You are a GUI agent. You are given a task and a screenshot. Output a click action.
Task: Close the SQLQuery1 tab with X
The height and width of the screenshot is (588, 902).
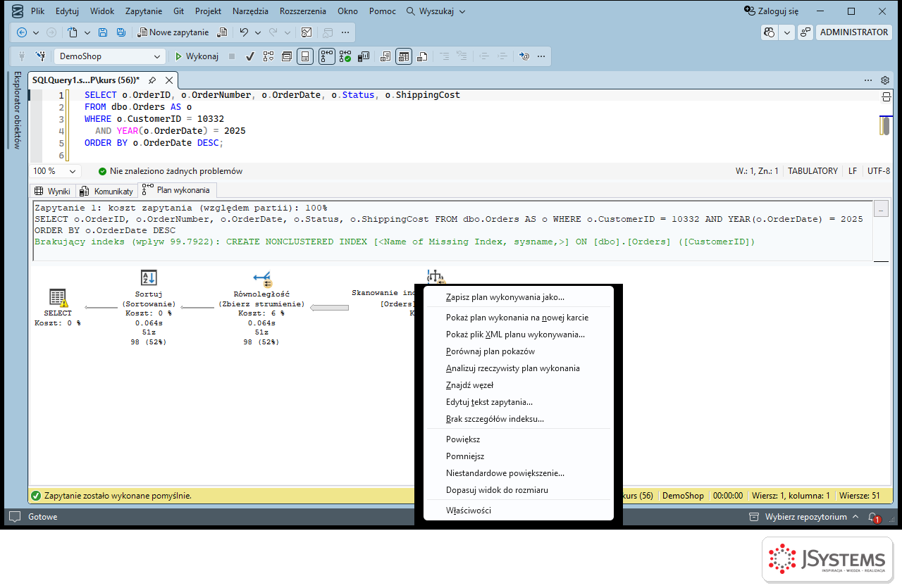pos(169,80)
